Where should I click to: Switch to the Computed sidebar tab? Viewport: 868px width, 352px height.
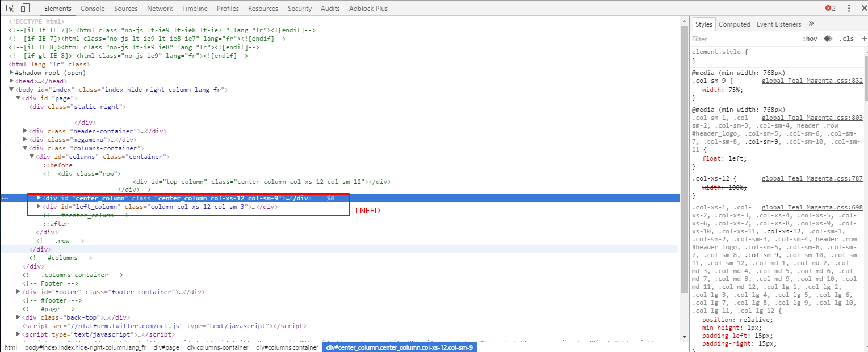pyautogui.click(x=735, y=24)
